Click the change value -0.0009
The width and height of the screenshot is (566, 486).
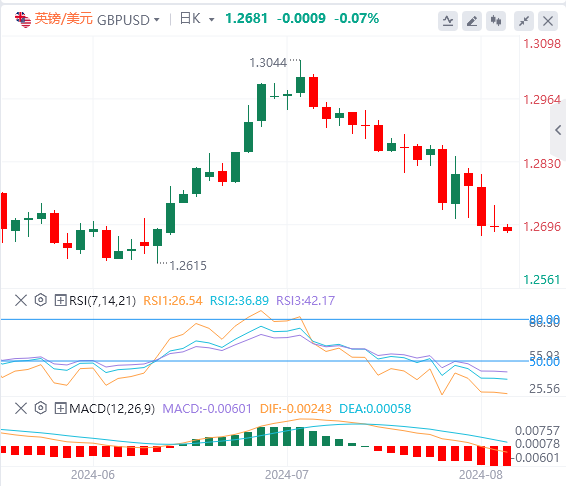pos(301,18)
